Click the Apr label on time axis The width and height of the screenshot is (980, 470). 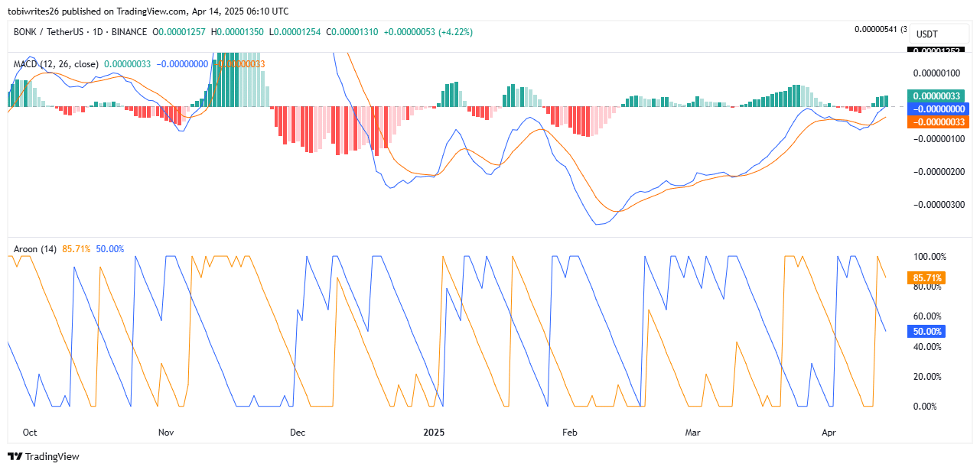click(x=829, y=433)
